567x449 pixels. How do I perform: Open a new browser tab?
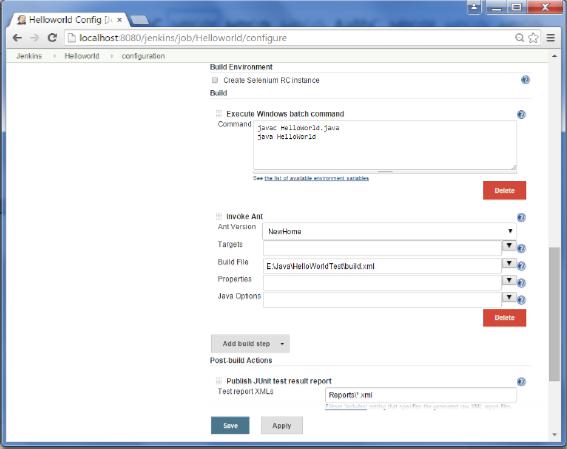[139, 20]
